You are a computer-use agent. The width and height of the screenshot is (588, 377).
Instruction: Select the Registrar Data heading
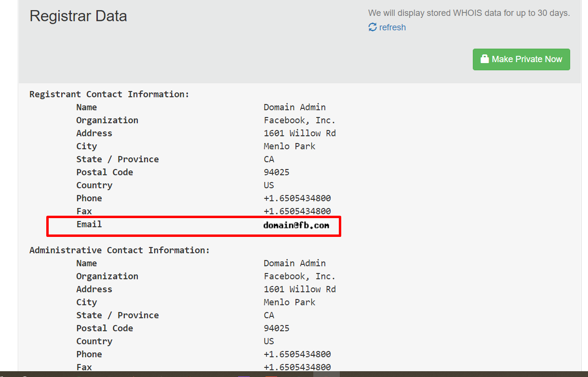click(x=79, y=16)
